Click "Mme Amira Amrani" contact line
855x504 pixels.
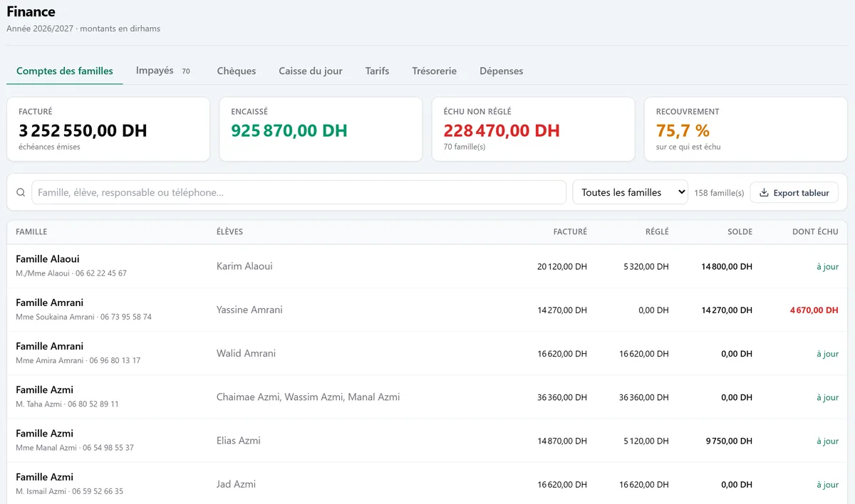pos(78,360)
